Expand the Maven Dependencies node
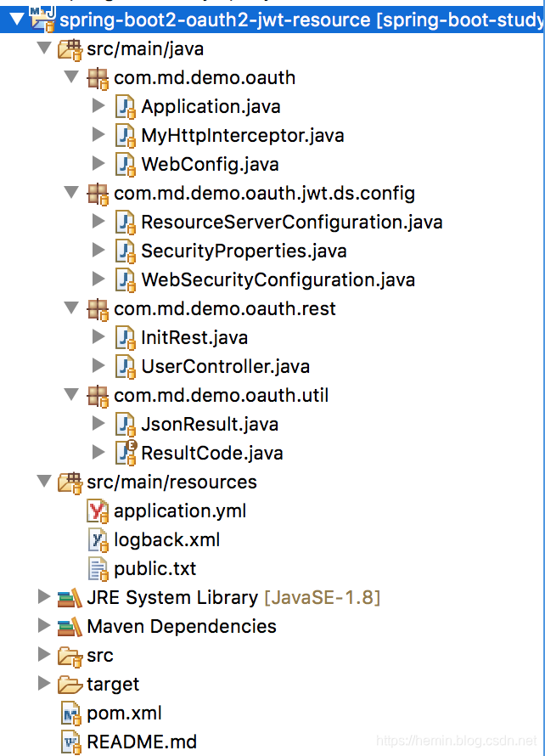Screen dimensions: 545x756 44,626
